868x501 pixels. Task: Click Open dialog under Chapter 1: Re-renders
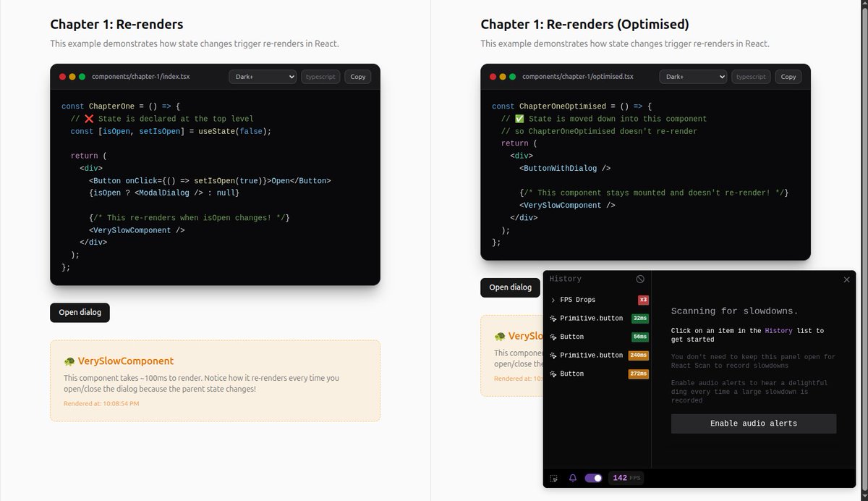[80, 313]
